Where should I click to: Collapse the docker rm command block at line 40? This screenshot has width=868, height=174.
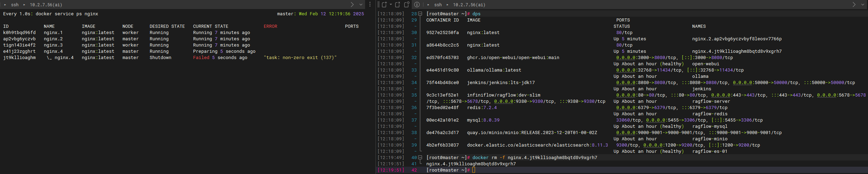[420, 158]
